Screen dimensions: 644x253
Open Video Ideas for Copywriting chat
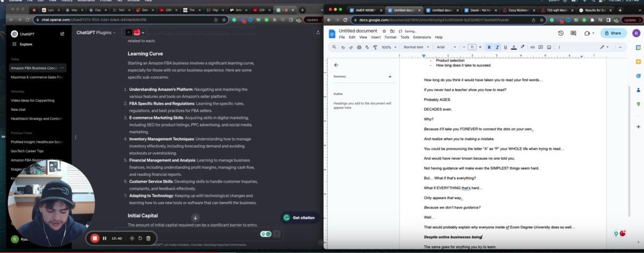coord(33,100)
